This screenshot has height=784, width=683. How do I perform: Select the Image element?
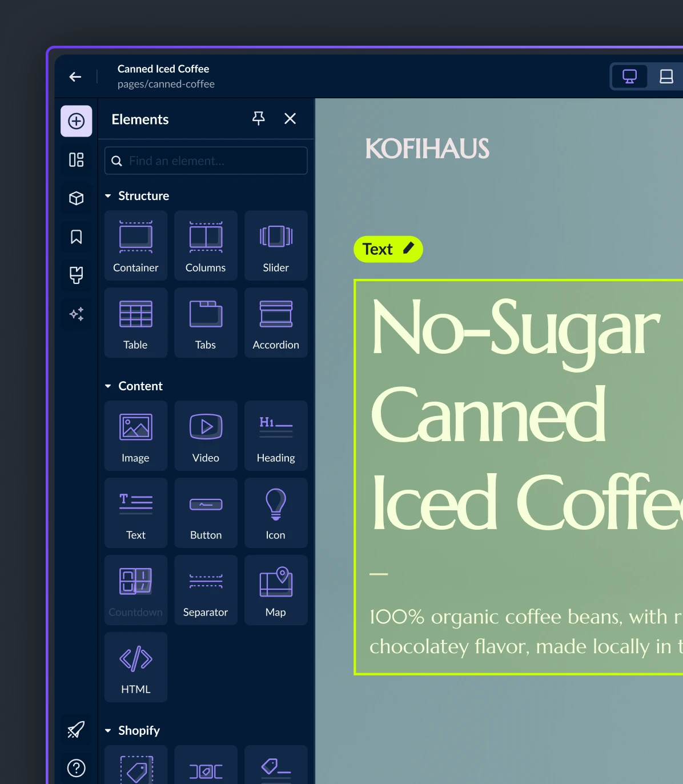tap(136, 436)
